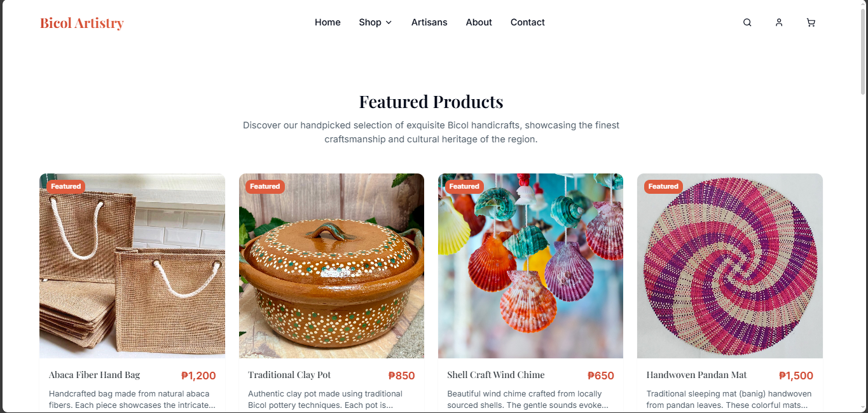Select the Traditional Clay Pot title
The height and width of the screenshot is (413, 868).
pyautogui.click(x=289, y=375)
